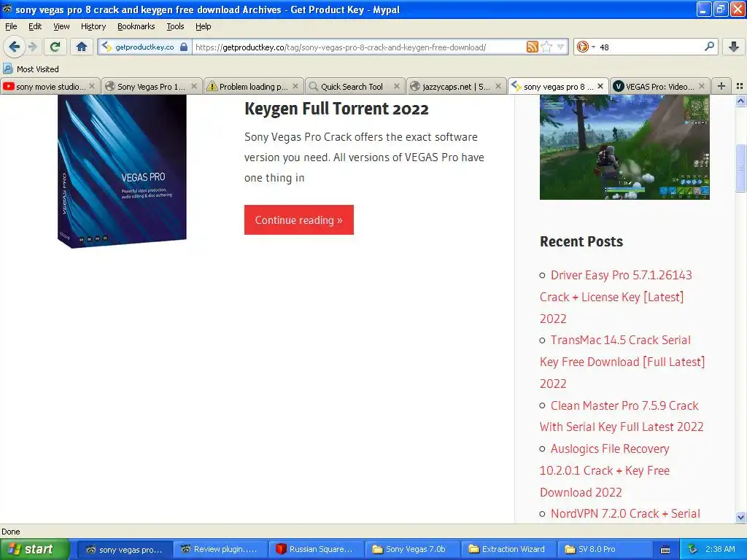Viewport: 747px width, 560px height.
Task: Click scrollbar down arrow
Action: pos(740,517)
